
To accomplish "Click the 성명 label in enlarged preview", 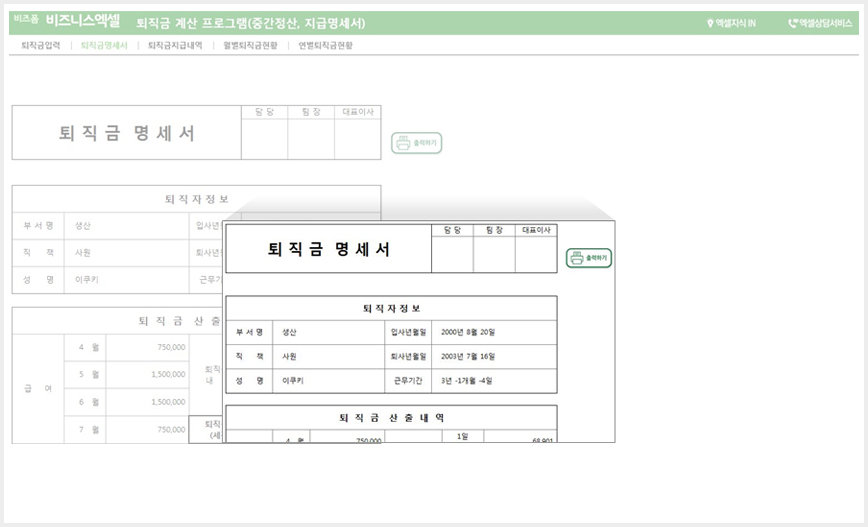I will (249, 381).
